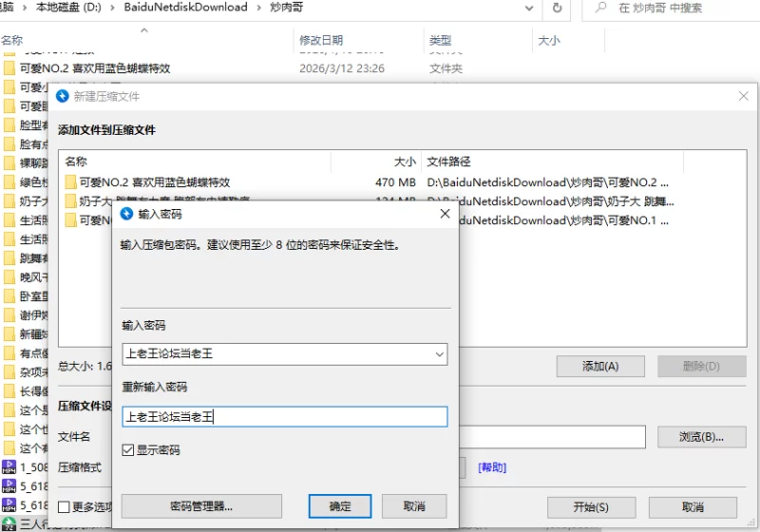Image resolution: width=760 pixels, height=532 pixels.
Task: Select the folder icon for 跳舞 in Explorer
Action: [x=9, y=258]
